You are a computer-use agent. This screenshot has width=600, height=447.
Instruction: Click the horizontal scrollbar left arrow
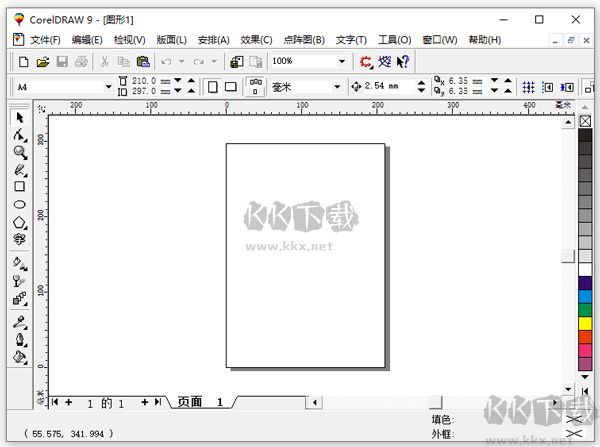(x=315, y=402)
